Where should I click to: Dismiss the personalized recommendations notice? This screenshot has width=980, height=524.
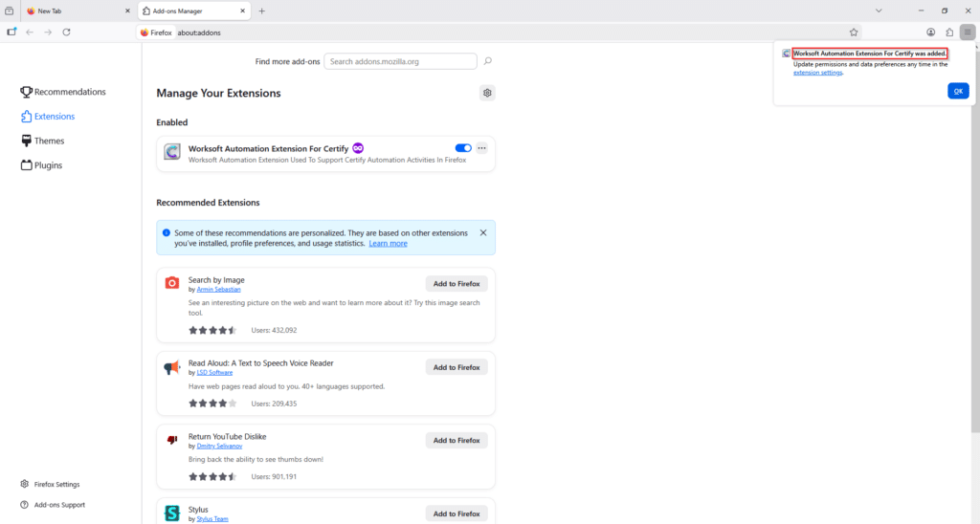pos(483,232)
